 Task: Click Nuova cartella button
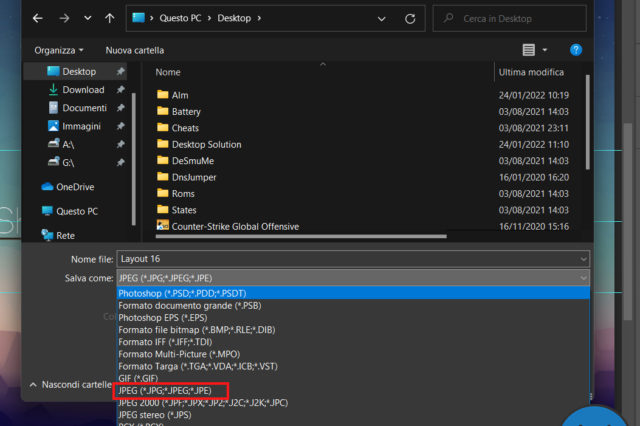pyautogui.click(x=135, y=50)
